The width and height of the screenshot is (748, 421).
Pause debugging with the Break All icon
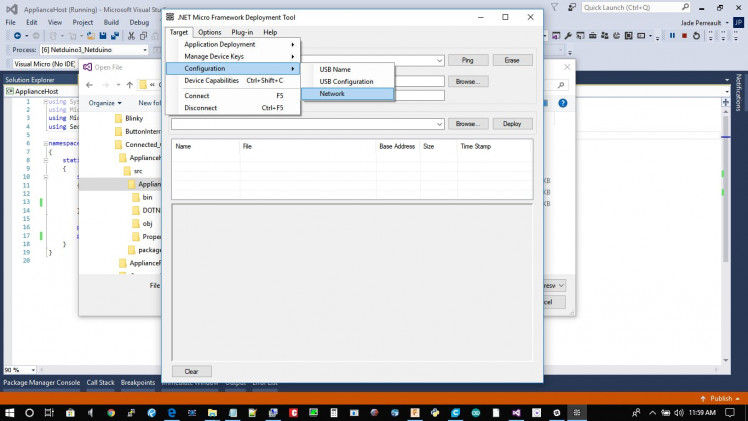673,36
